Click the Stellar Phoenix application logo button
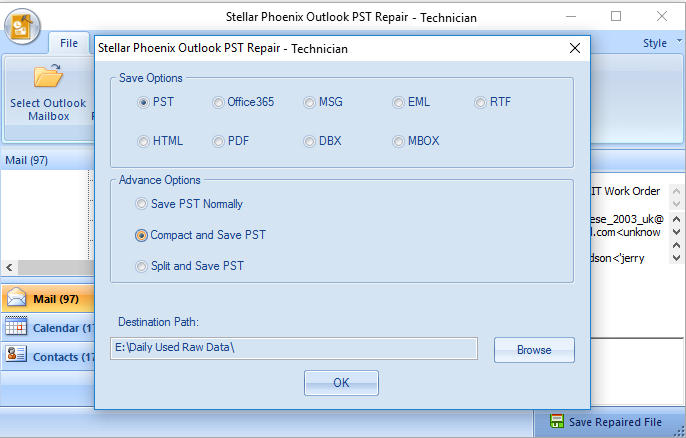The image size is (686, 438). 22,27
